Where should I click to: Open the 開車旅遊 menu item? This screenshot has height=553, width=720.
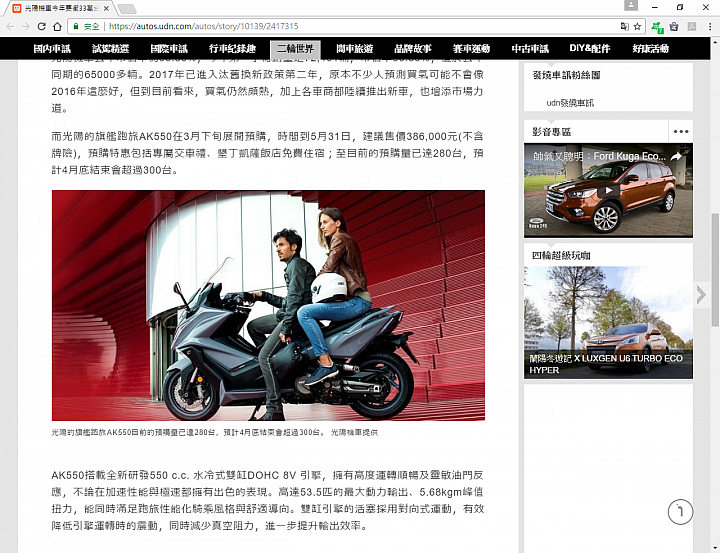pyautogui.click(x=354, y=48)
